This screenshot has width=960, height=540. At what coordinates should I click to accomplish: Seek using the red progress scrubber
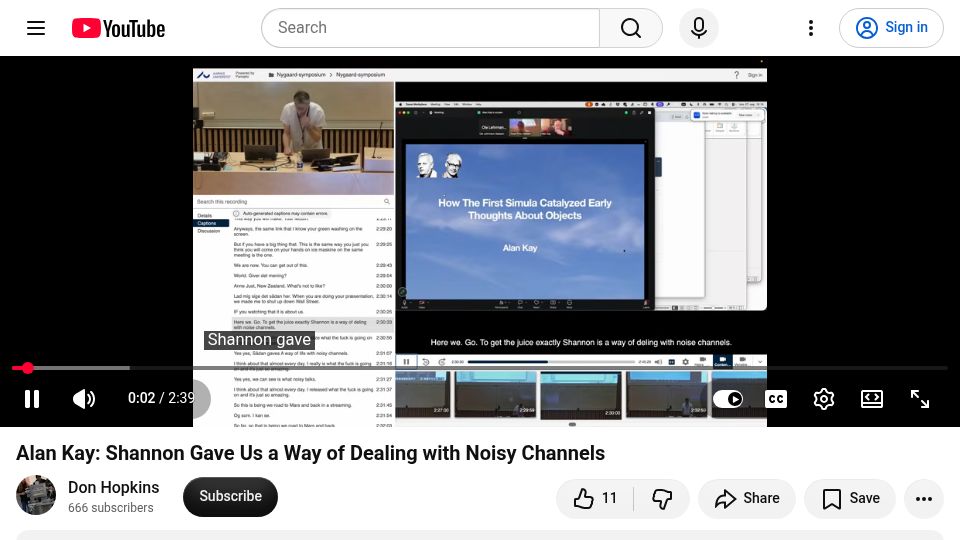coord(28,368)
